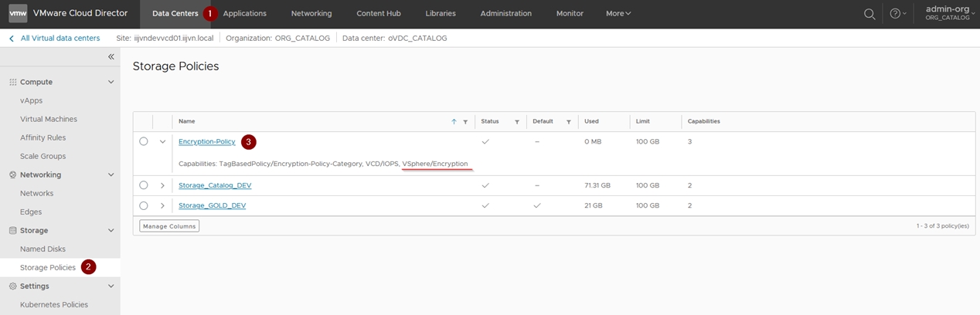
Task: Click the Name column sort arrow
Action: pyautogui.click(x=454, y=122)
